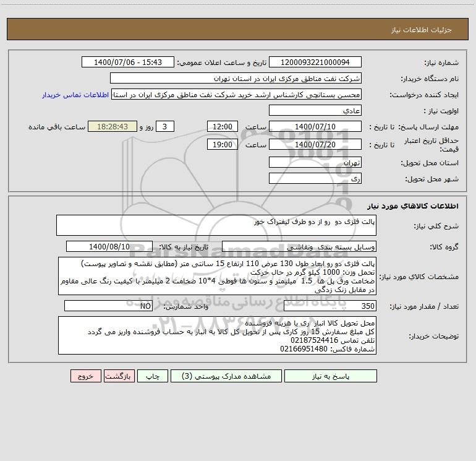Click the گروه کالا label
Viewport: 476px width, 461px height.
pyautogui.click(x=444, y=247)
